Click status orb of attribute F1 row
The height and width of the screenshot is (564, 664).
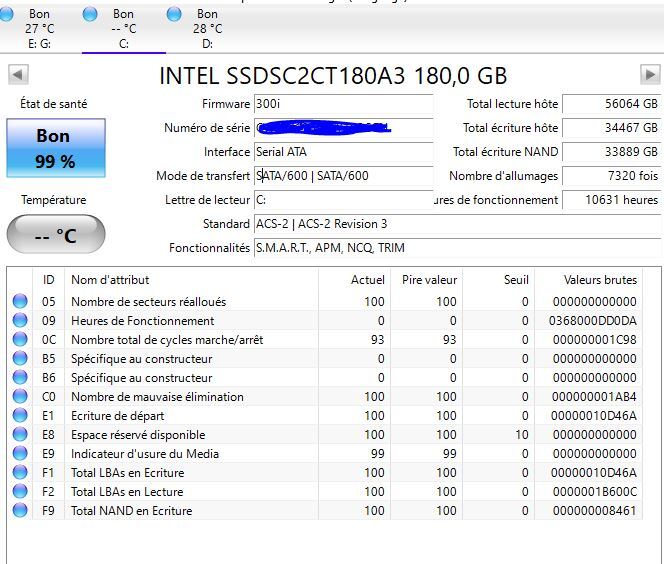tap(20, 472)
